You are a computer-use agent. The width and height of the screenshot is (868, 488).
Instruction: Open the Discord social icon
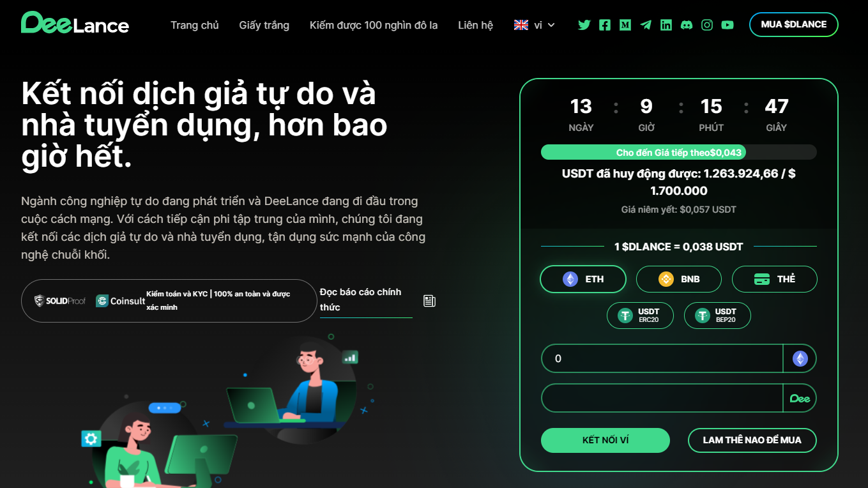tap(687, 25)
